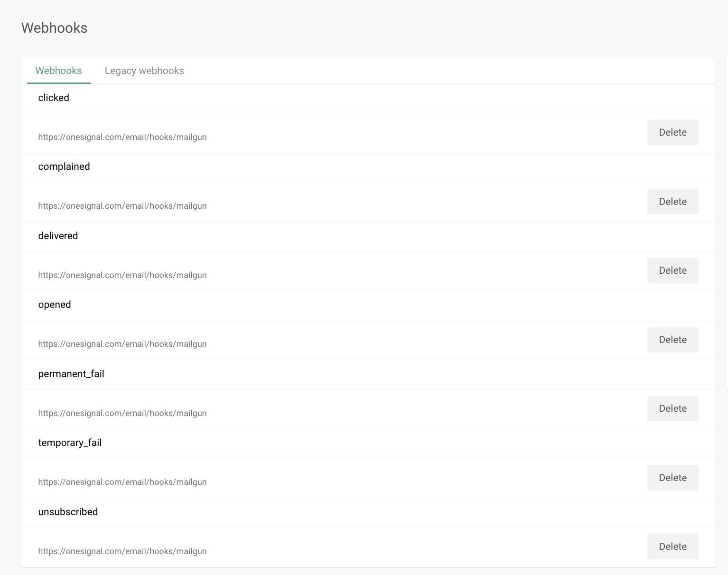Delete the unsubscribed webhook
This screenshot has width=728, height=575.
tap(672, 547)
